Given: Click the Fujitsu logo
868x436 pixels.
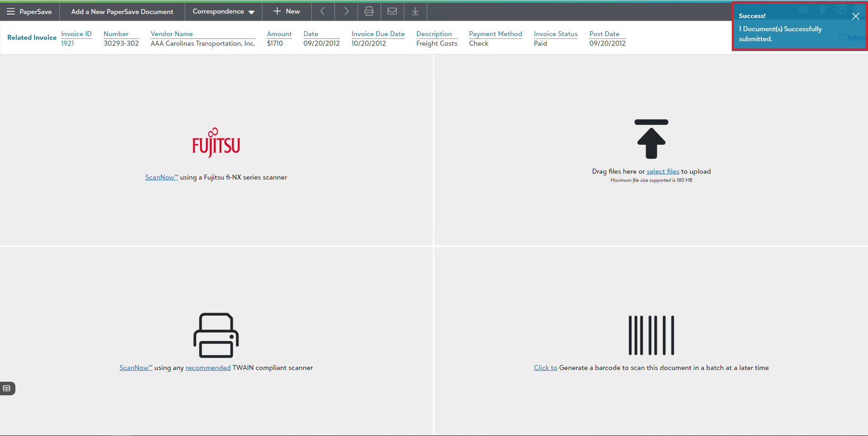Looking at the screenshot, I should 216,143.
